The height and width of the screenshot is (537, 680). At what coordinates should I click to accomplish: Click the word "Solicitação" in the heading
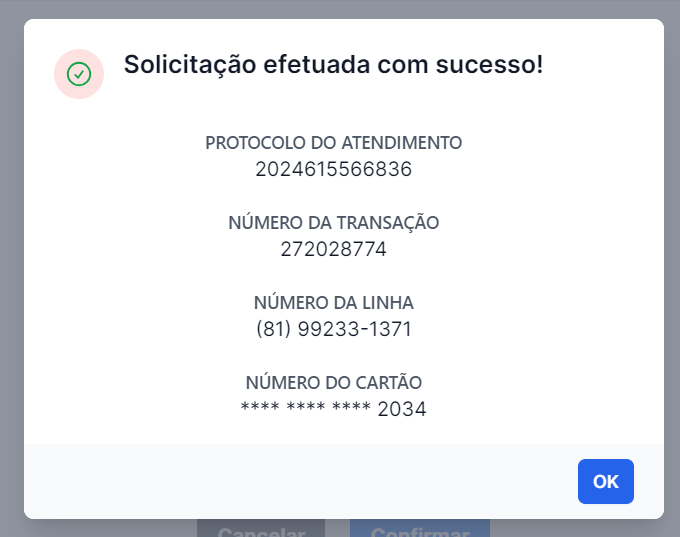pos(190,65)
